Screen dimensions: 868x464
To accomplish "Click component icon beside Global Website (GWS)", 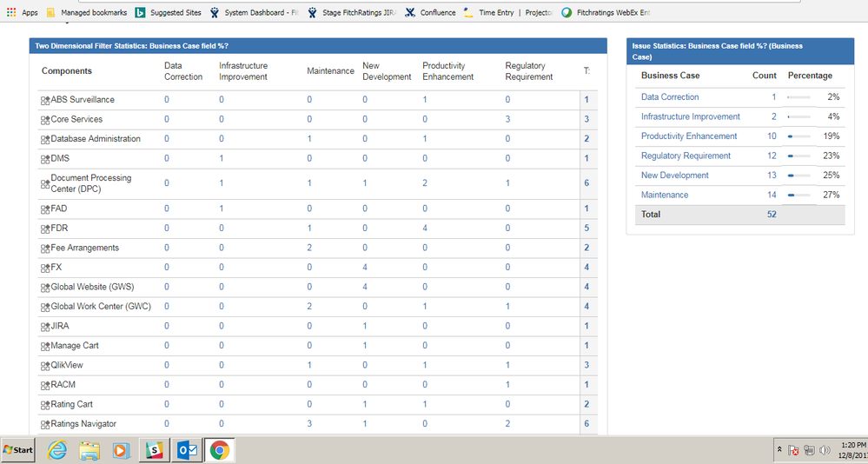I will click(45, 288).
